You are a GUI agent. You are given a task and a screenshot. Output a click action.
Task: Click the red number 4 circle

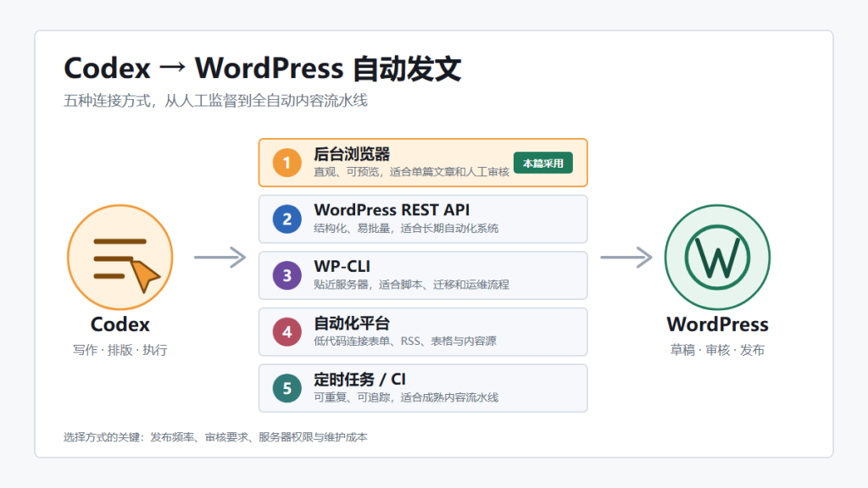287,332
